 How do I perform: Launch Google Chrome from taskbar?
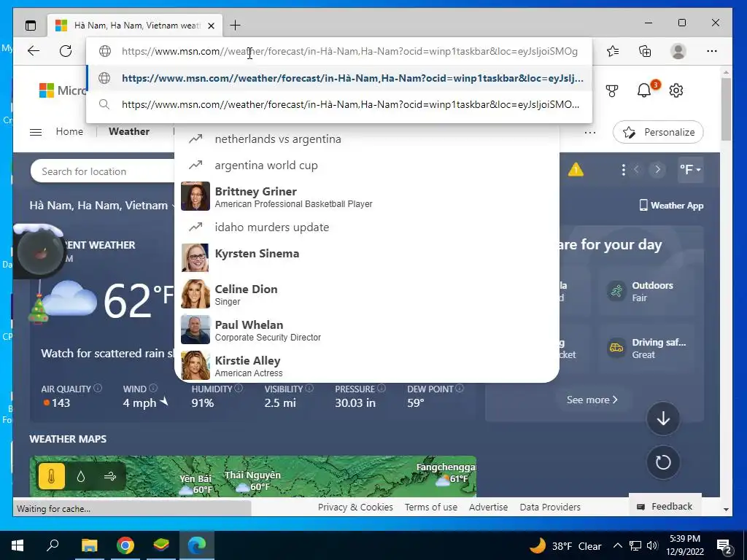[x=125, y=545]
